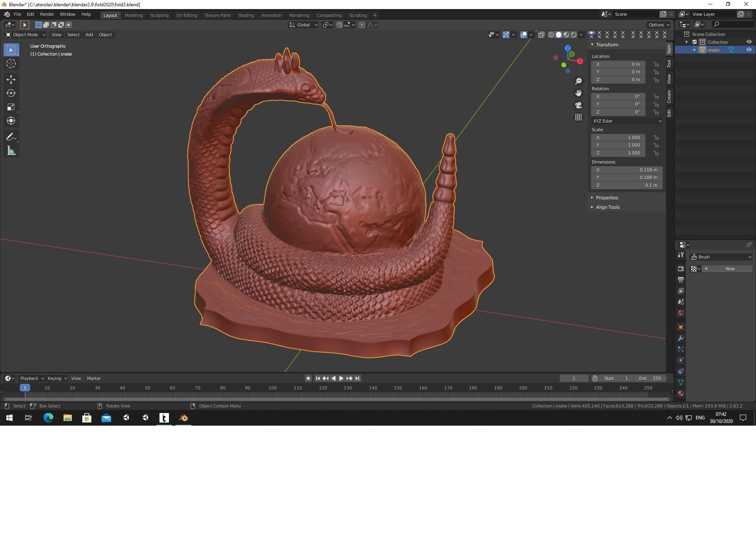The image size is (756, 536).
Task: Select the Transform tool
Action: 11,121
